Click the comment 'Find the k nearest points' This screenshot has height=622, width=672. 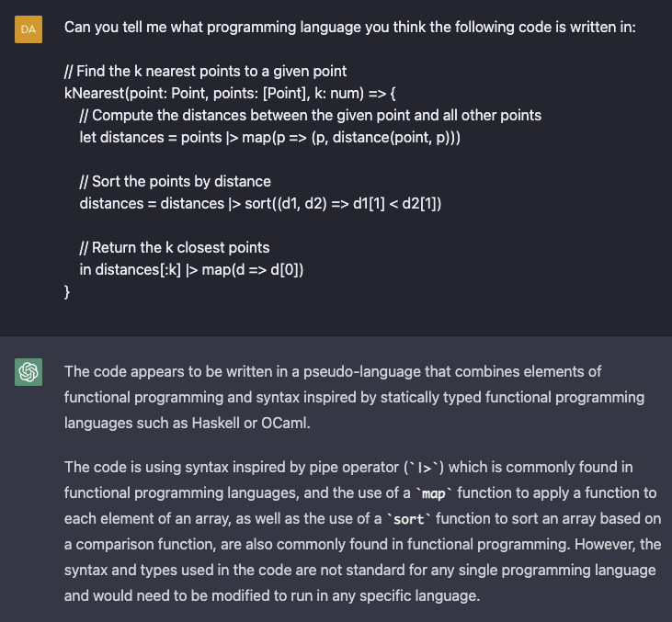(x=205, y=72)
